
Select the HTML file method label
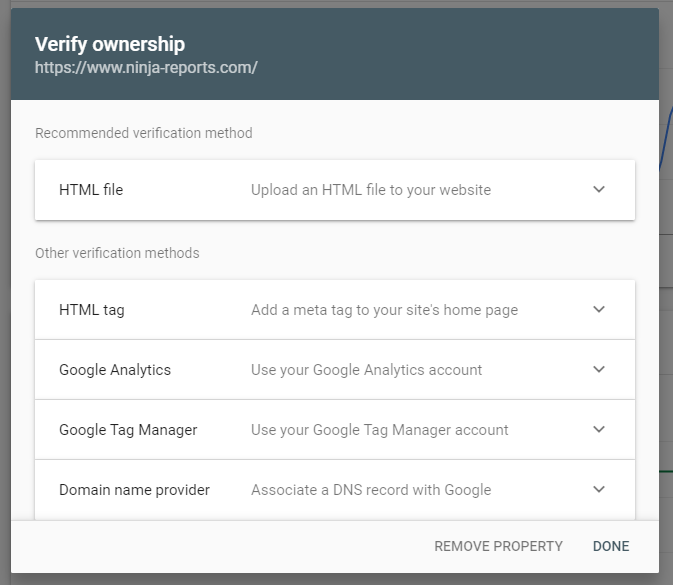click(91, 189)
